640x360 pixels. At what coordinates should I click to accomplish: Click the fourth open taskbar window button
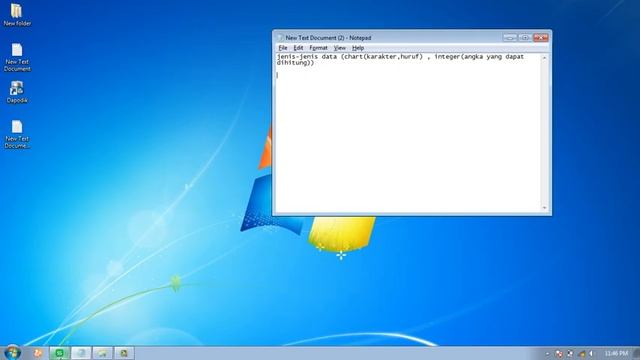coord(124,353)
